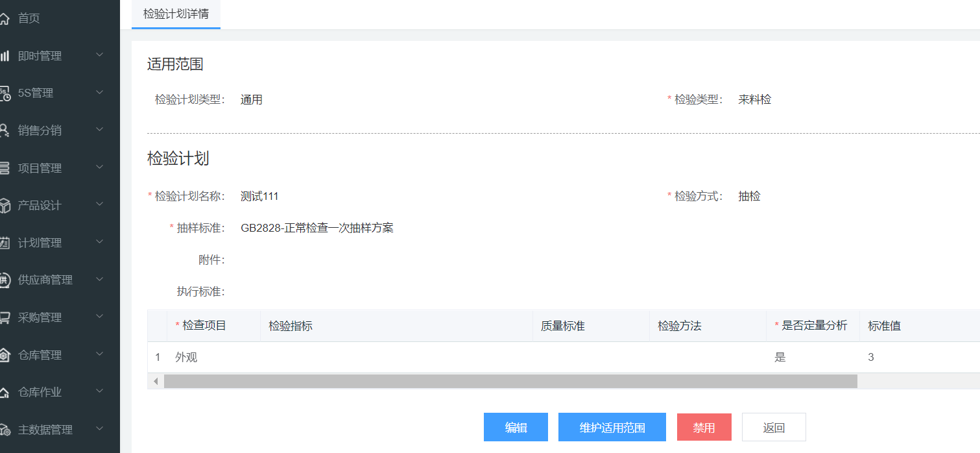Click the 返回 button to go back
Image resolution: width=980 pixels, height=453 pixels.
pyautogui.click(x=773, y=427)
